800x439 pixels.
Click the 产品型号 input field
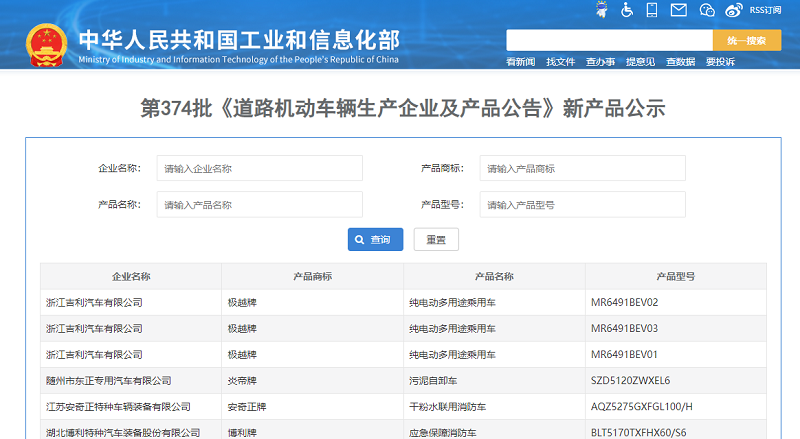coord(583,205)
